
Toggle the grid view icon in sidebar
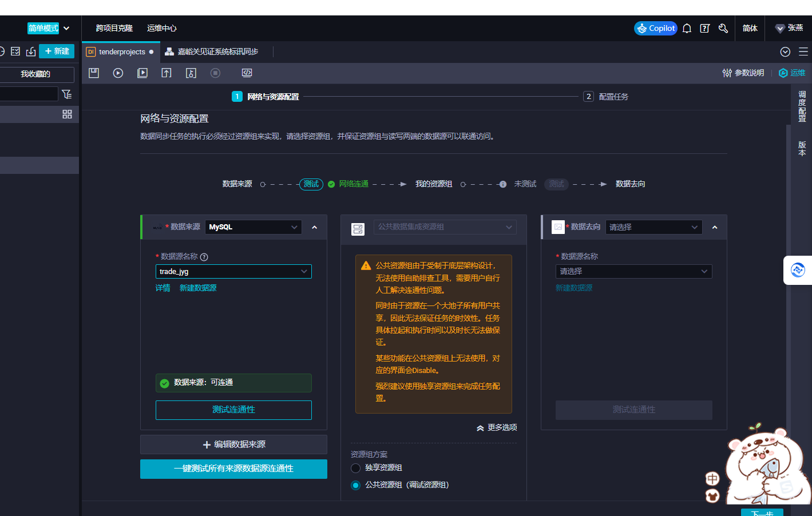(x=67, y=114)
